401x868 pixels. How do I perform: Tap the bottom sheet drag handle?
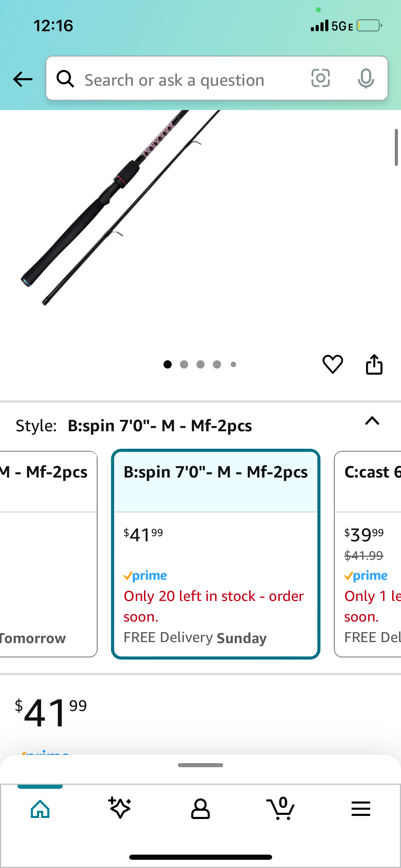click(200, 765)
